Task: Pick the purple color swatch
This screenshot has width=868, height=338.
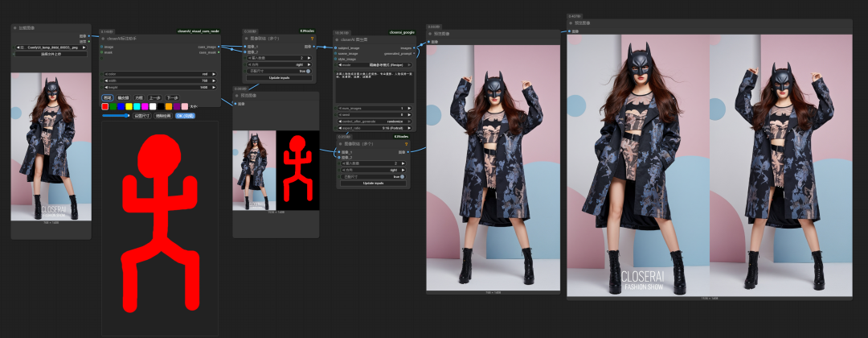Action: click(x=177, y=106)
